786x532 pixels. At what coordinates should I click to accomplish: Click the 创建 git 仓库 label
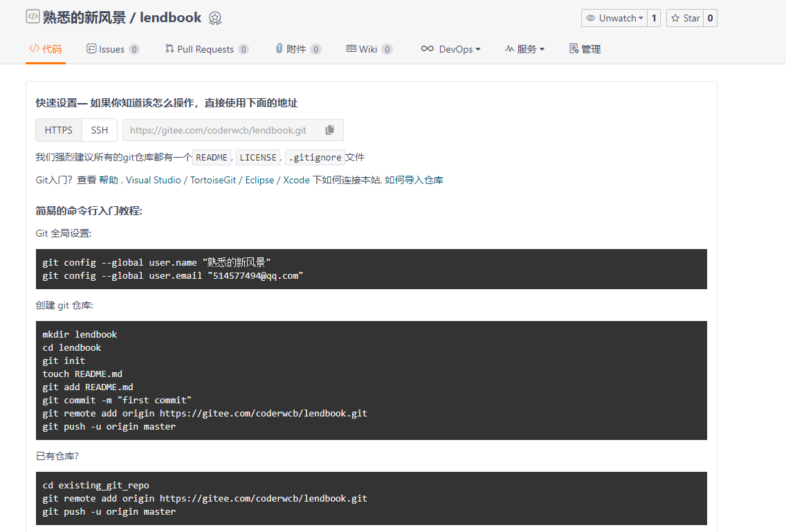(64, 305)
